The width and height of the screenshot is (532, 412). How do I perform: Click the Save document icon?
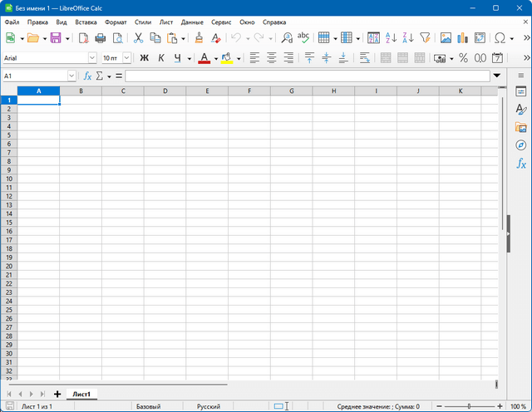(x=56, y=38)
